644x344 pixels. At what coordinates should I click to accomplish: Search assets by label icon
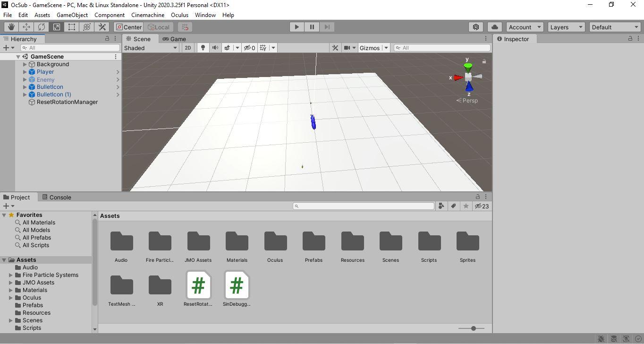pos(453,206)
